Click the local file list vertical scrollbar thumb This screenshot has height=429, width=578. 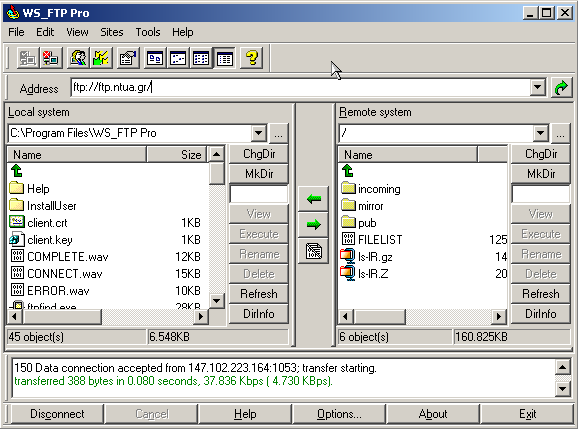point(217,173)
